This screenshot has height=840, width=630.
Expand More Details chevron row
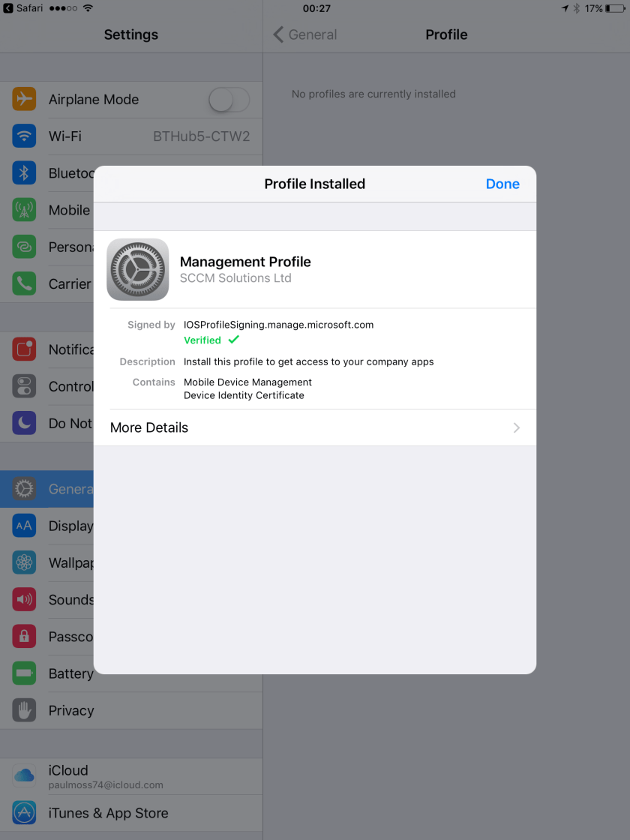315,427
